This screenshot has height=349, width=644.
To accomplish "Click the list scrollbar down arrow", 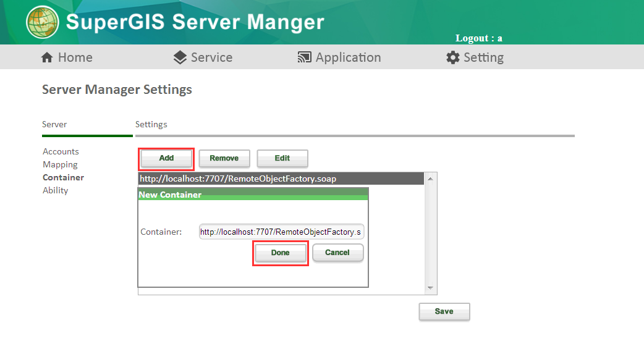I will pyautogui.click(x=430, y=288).
